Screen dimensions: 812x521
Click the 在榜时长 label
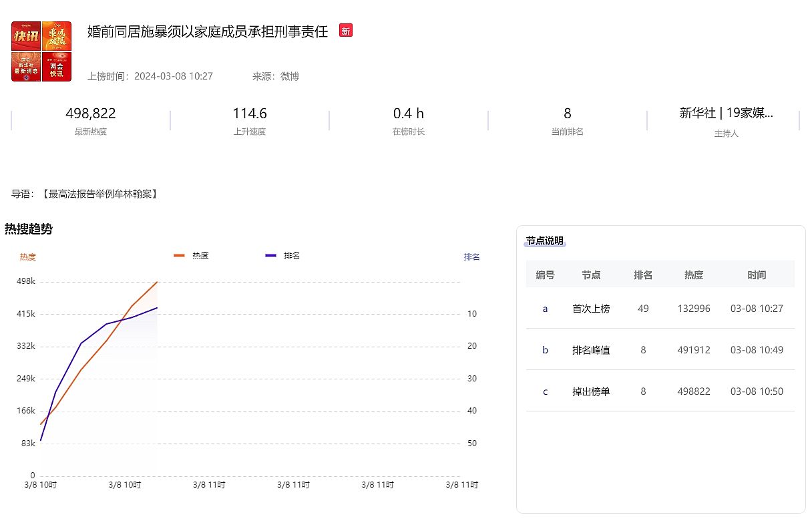pos(409,132)
